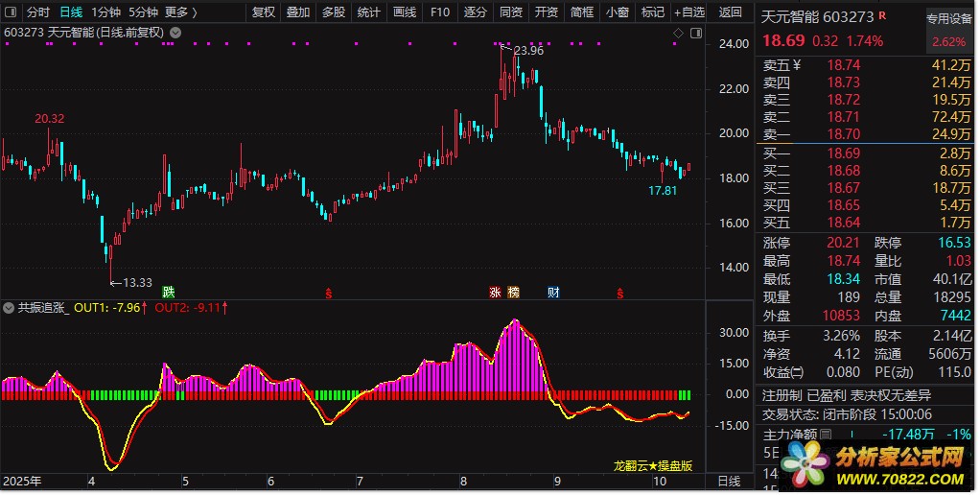Switch to the 分时 intraday tab
The image size is (980, 495).
37,12
